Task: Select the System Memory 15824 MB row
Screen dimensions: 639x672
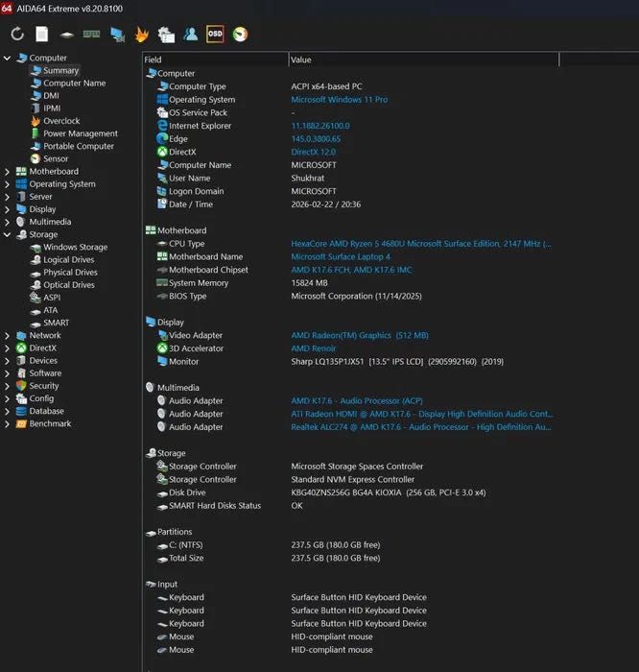Action: click(x=242, y=283)
